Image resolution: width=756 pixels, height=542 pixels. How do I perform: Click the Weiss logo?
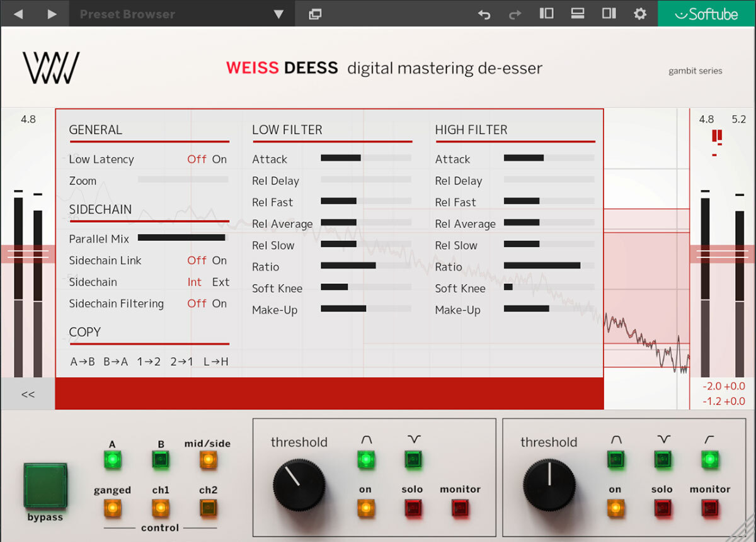51,68
